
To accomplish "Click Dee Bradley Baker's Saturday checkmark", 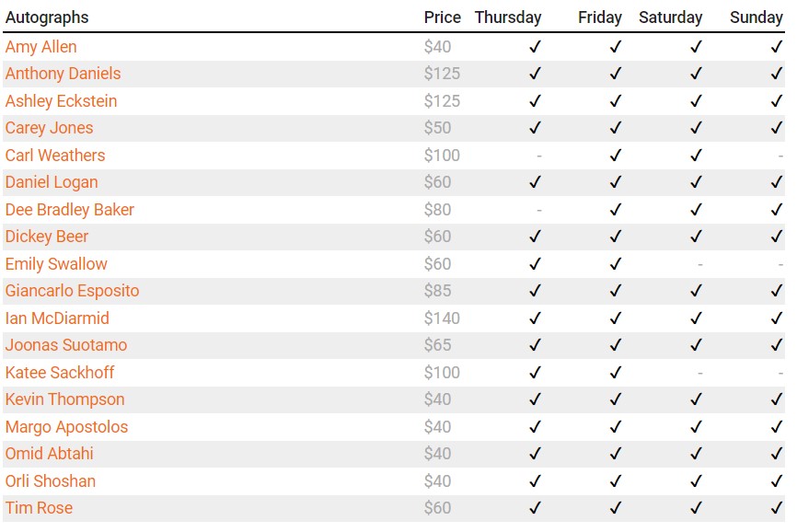I will tap(697, 210).
